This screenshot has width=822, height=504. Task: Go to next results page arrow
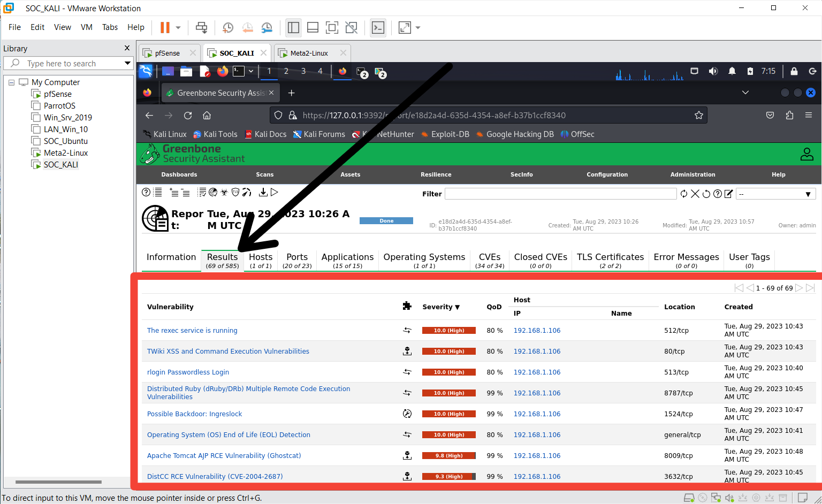(799, 288)
